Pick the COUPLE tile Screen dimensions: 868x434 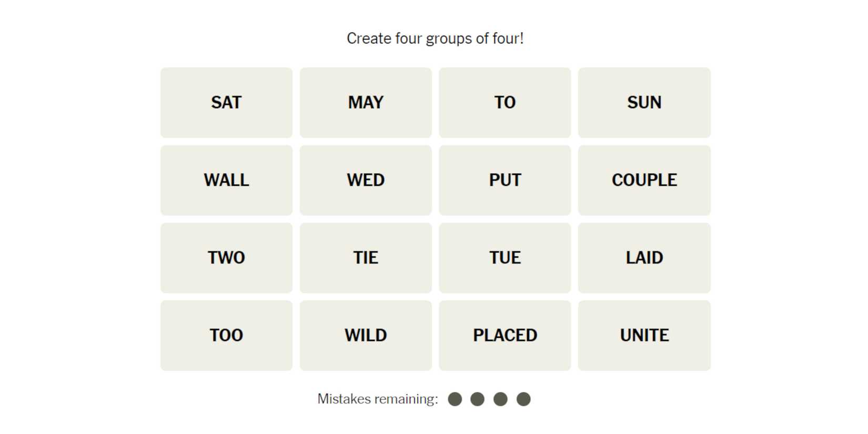[x=644, y=180]
